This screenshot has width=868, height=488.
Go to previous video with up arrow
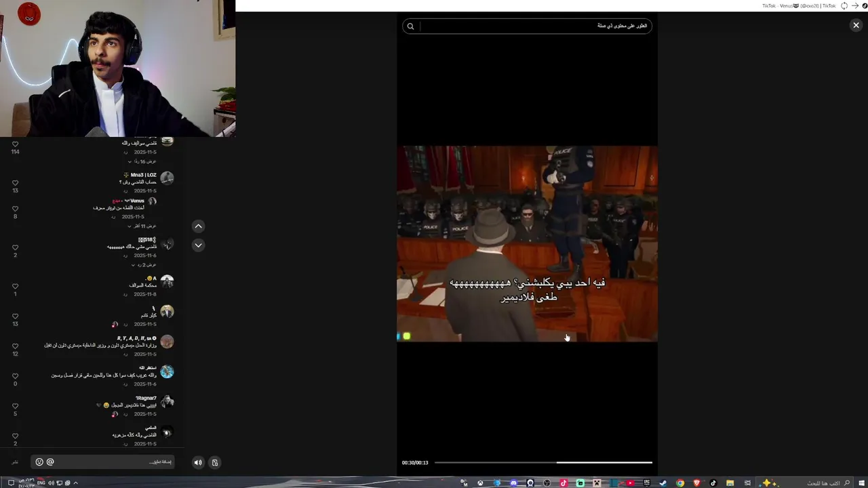click(x=198, y=226)
